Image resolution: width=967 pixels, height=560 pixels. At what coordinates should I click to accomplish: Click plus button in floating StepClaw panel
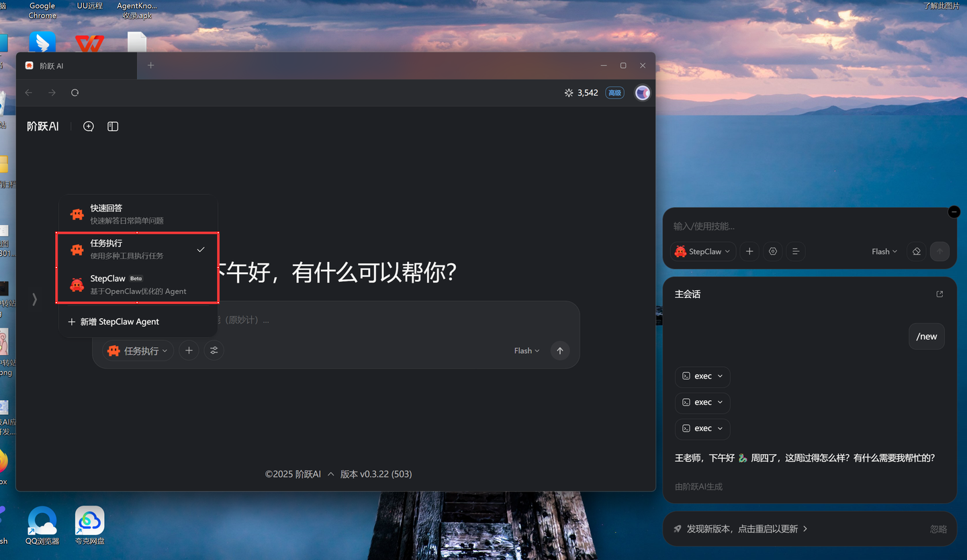[749, 251]
